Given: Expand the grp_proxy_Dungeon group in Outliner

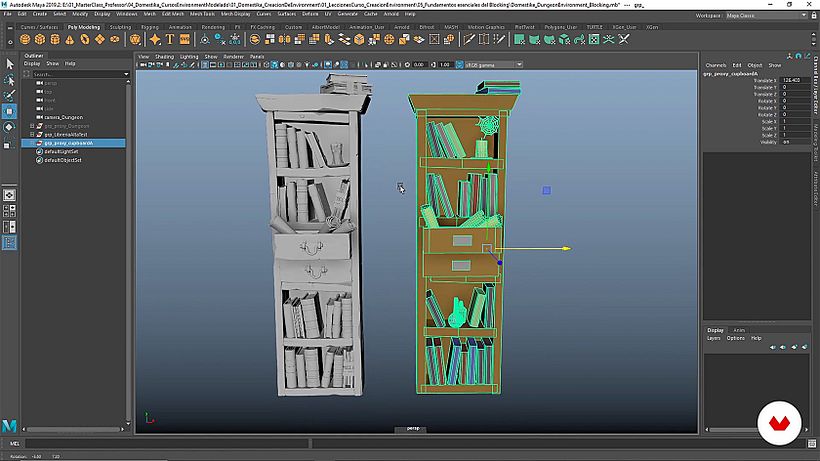Looking at the screenshot, I should tap(32, 126).
